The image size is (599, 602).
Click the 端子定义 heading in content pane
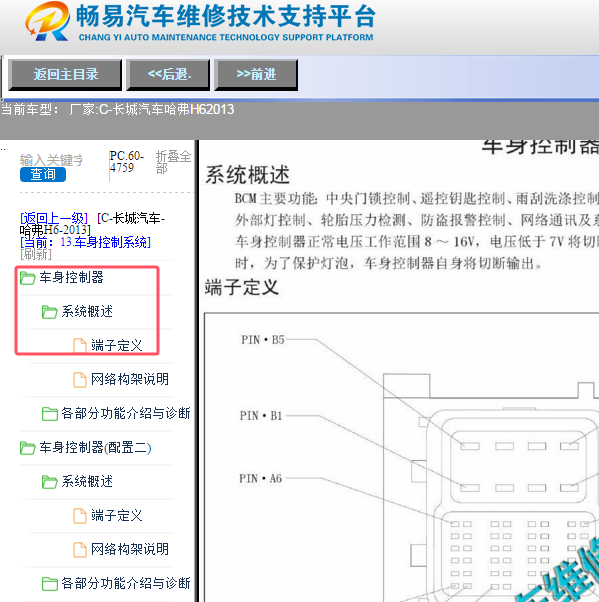click(x=242, y=287)
